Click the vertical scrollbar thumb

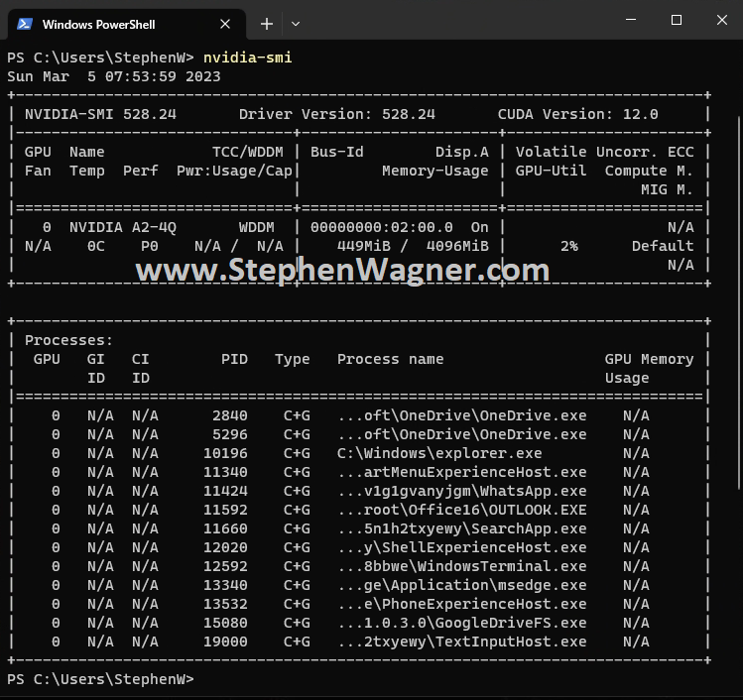pyautogui.click(x=740, y=303)
